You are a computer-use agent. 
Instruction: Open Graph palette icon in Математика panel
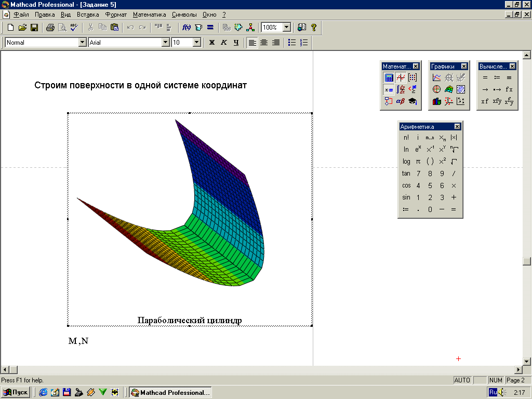pyautogui.click(x=401, y=78)
